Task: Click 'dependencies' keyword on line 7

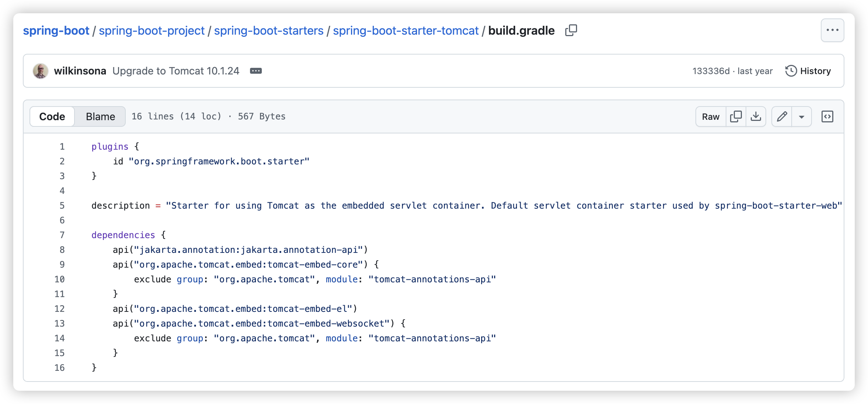Action: point(123,235)
